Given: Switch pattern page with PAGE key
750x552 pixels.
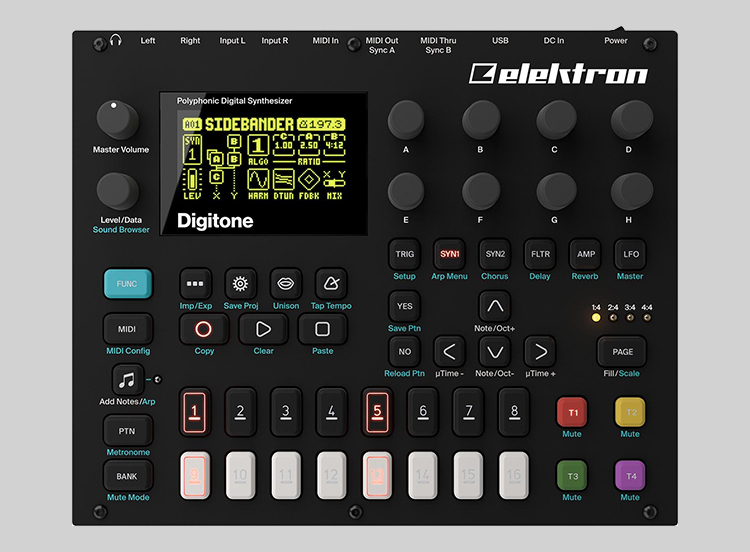Looking at the screenshot, I should [622, 352].
